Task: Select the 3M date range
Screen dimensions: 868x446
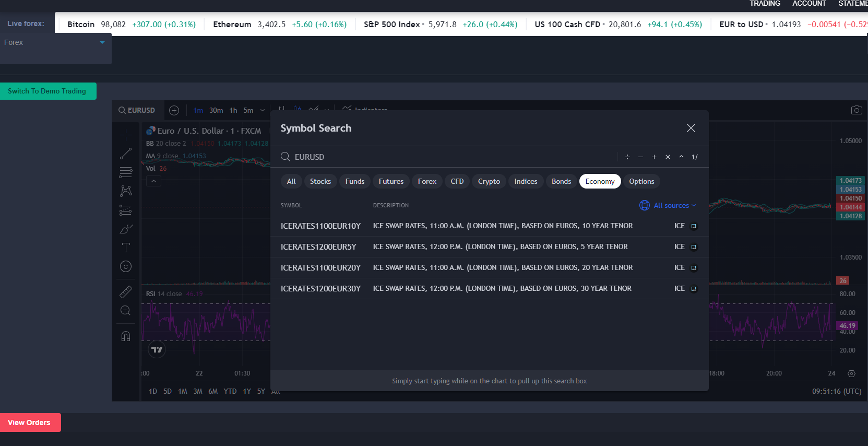Action: (x=198, y=391)
